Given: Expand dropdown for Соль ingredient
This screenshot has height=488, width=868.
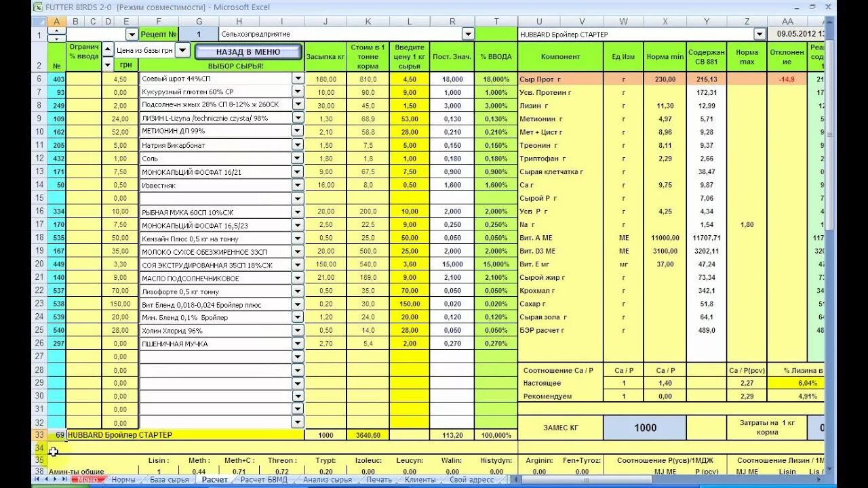Looking at the screenshot, I should pos(297,158).
